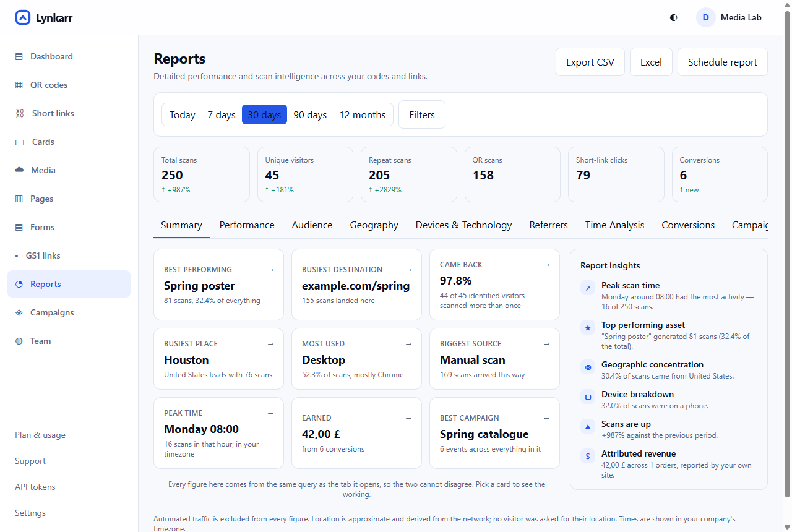This screenshot has height=532, width=792.
Task: Open the Most Used card arrow
Action: coord(408,344)
